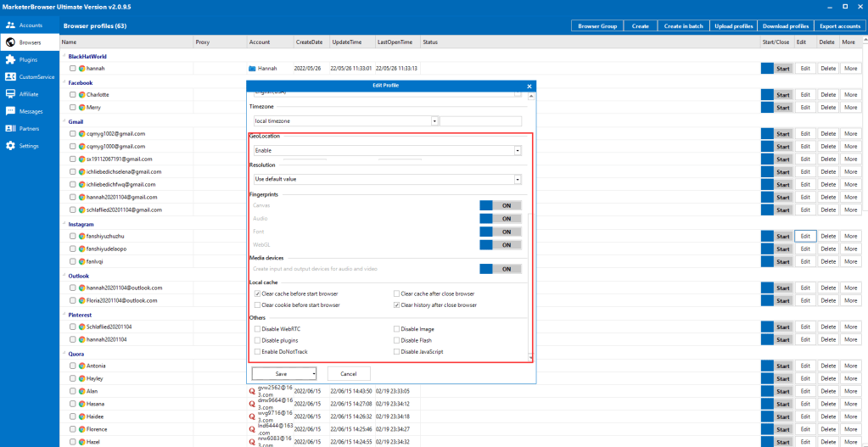The image size is (868, 447).
Task: Click the Browser Group tab button
Action: click(596, 25)
